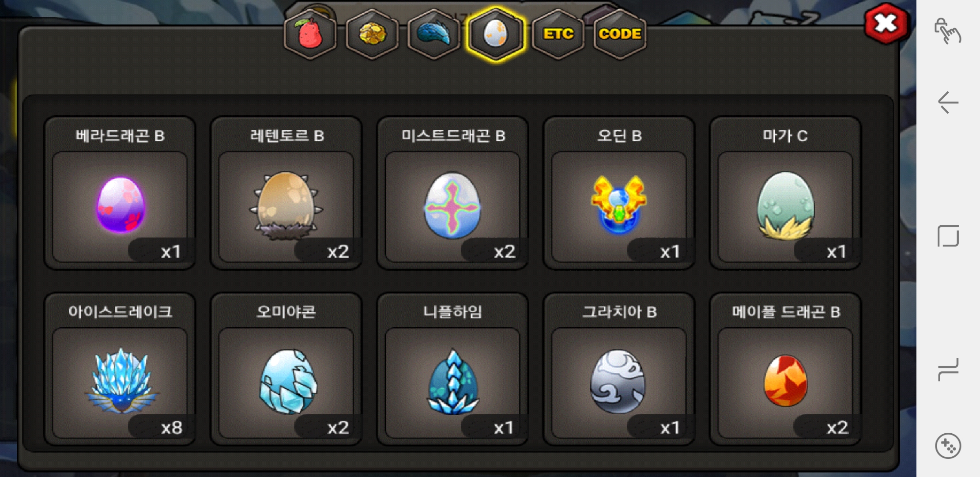Select the golden 오딘 B egg
This screenshot has width=980, height=477.
pos(619,193)
